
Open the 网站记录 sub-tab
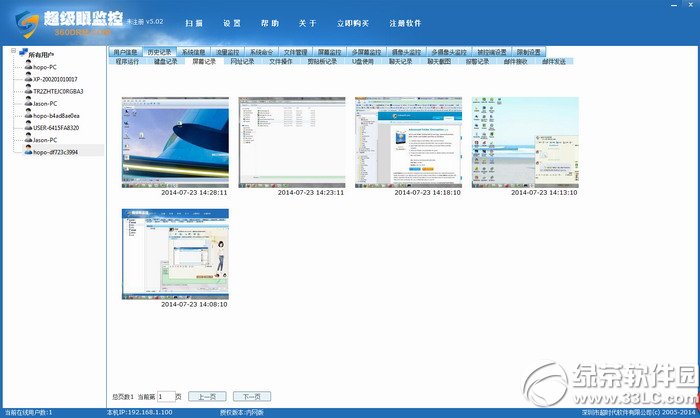pyautogui.click(x=242, y=61)
